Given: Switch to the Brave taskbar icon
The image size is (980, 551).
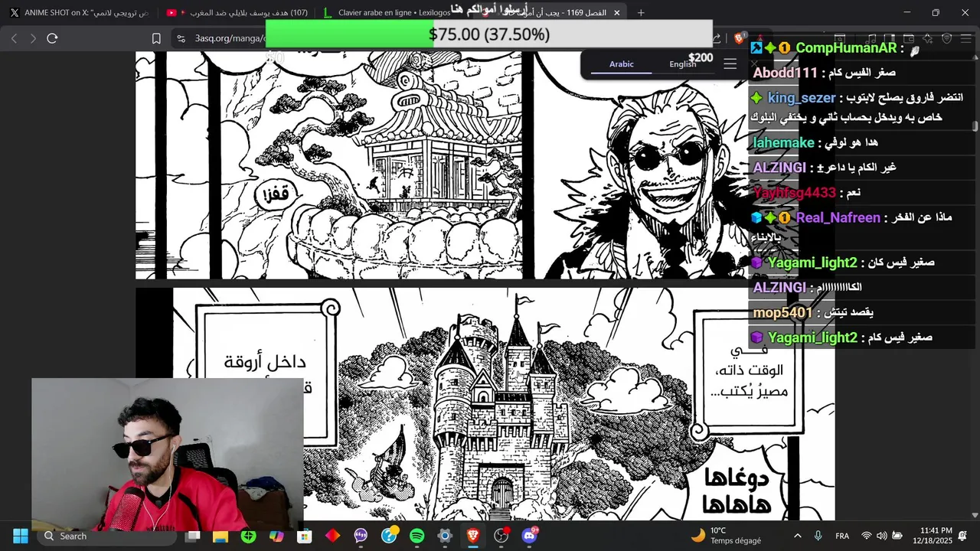Looking at the screenshot, I should pos(473,536).
